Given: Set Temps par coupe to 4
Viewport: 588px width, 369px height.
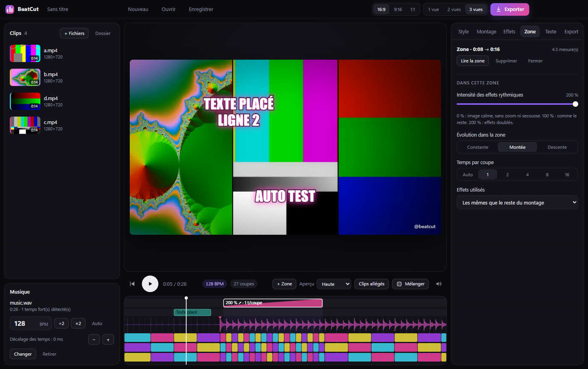Looking at the screenshot, I should tap(527, 174).
